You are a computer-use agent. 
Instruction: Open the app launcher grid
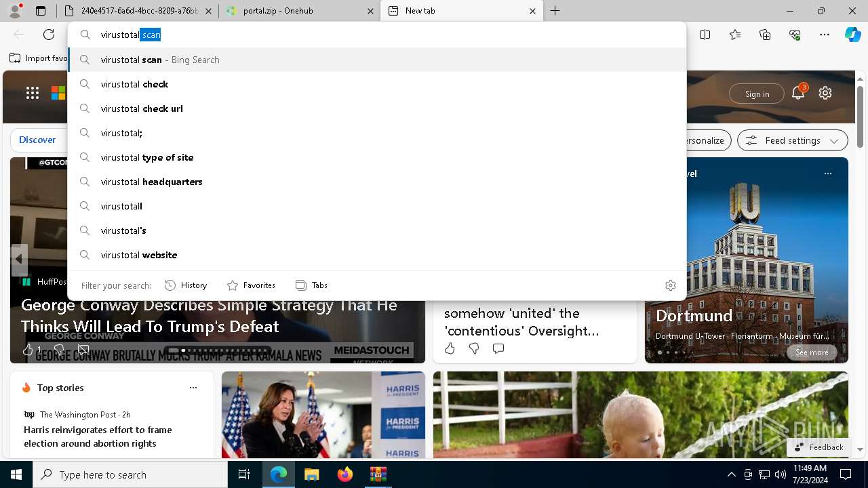[x=33, y=93]
